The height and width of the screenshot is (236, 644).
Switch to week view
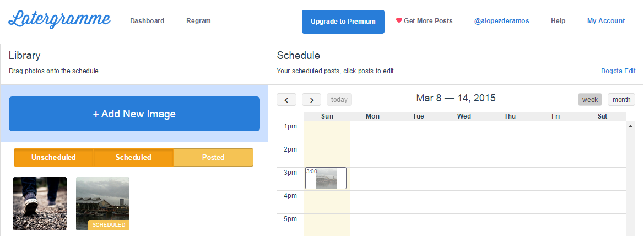590,100
